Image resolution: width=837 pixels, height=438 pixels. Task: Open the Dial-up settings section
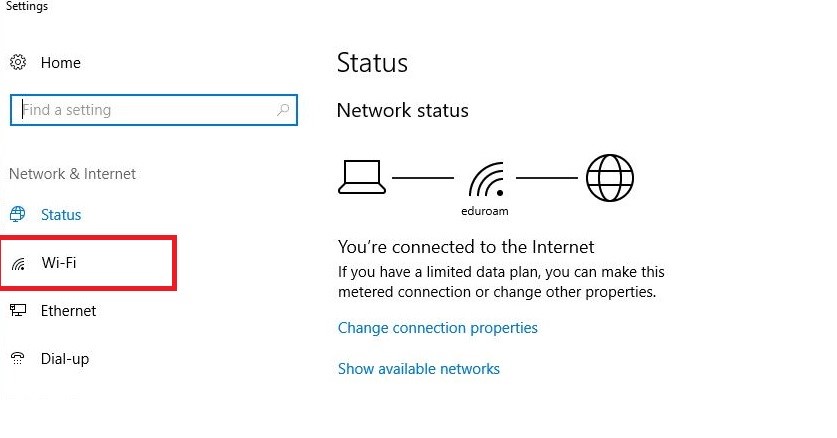pos(64,359)
